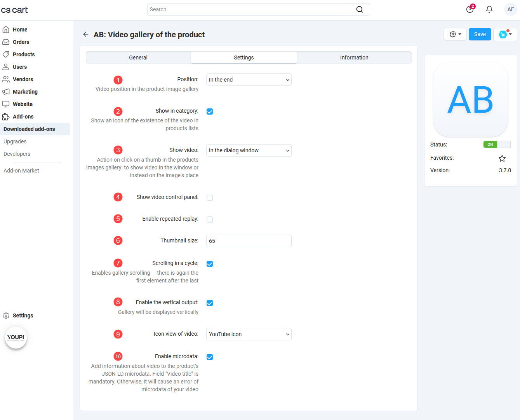Viewport: 520px width, 420px height.
Task: Click the Add-ons puzzle icon
Action: tap(6, 116)
